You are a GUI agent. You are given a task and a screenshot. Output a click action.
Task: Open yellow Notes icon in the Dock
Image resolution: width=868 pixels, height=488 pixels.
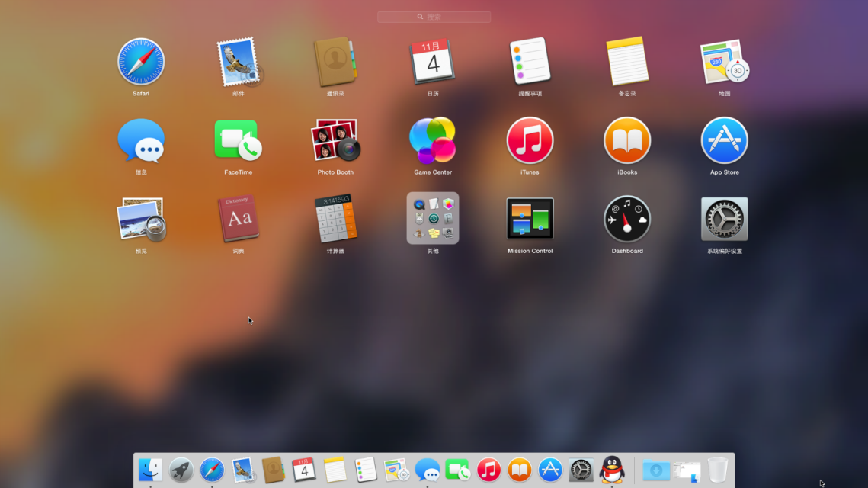[335, 470]
